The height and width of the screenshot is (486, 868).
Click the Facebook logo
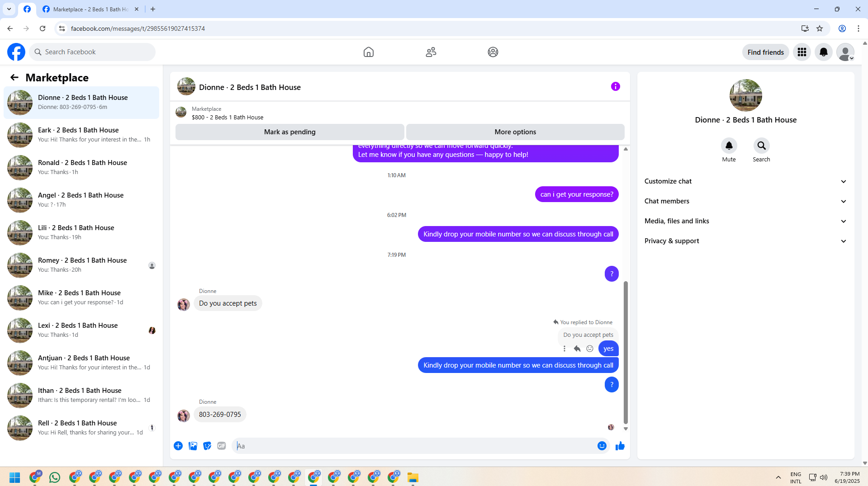click(16, 52)
